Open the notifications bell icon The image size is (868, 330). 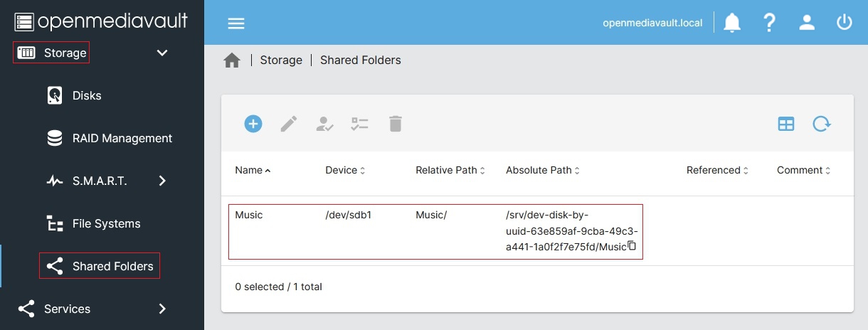731,23
